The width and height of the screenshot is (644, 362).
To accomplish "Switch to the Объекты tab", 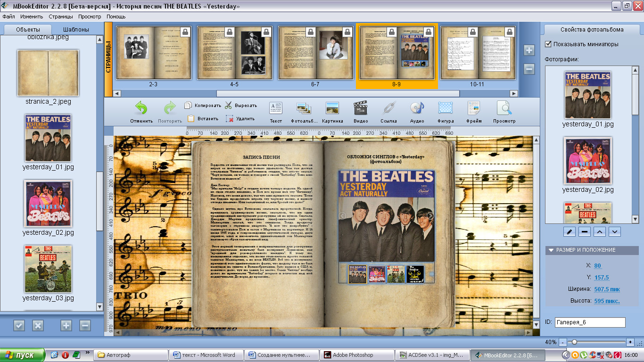I will [x=28, y=29].
